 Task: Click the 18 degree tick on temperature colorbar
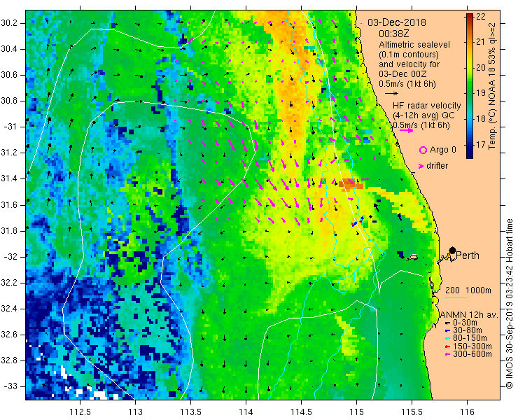(x=481, y=119)
